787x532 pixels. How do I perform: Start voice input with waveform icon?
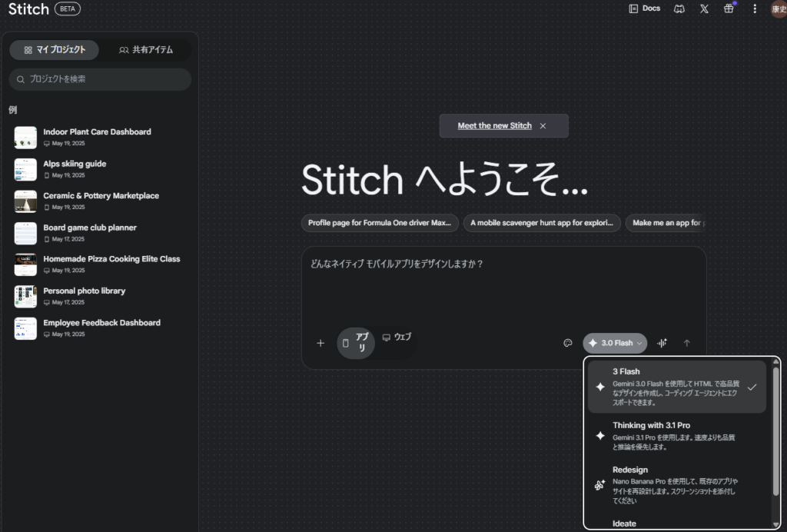coord(662,343)
